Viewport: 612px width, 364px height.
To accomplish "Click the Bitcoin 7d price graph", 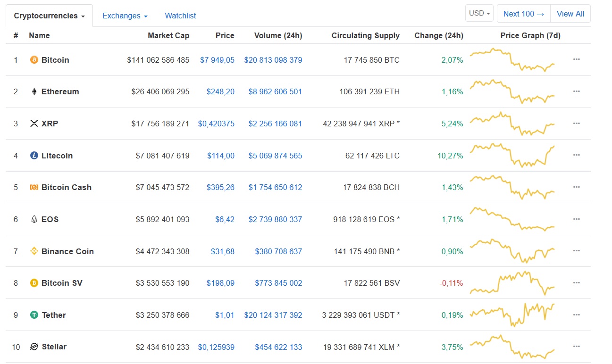I will 512,59.
